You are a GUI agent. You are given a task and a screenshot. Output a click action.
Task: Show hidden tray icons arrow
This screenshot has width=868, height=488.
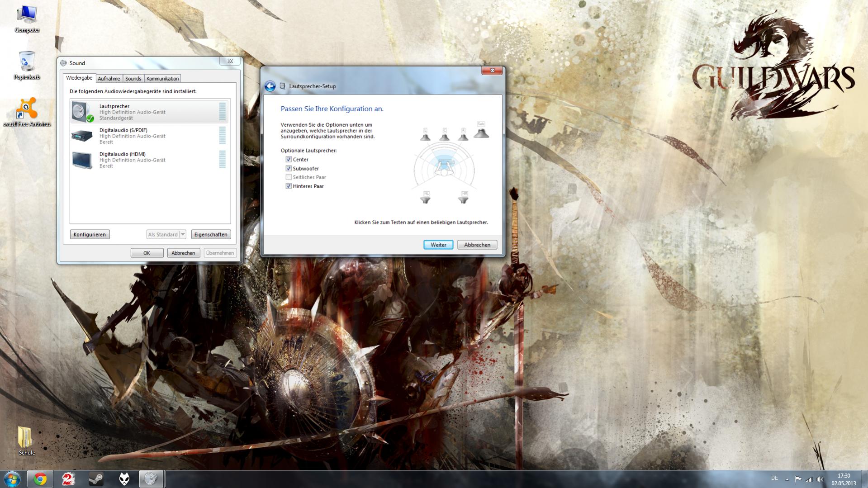(x=787, y=479)
